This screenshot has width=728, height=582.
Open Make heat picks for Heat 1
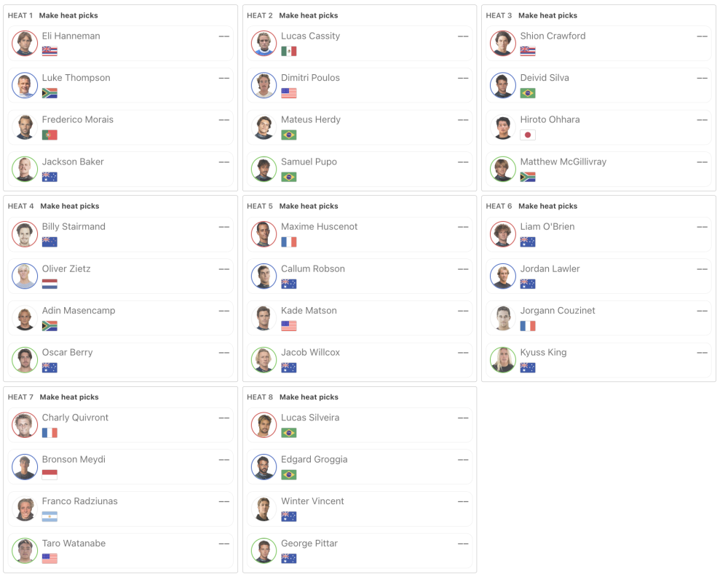click(68, 15)
